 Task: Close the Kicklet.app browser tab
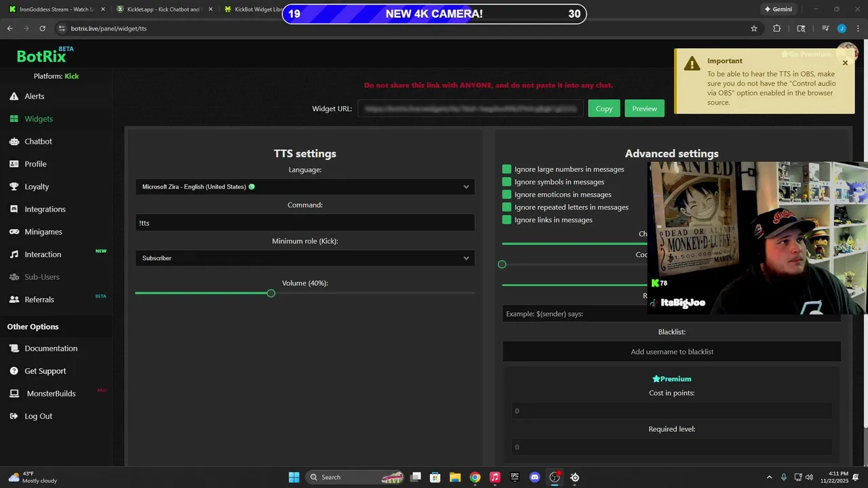click(x=210, y=9)
